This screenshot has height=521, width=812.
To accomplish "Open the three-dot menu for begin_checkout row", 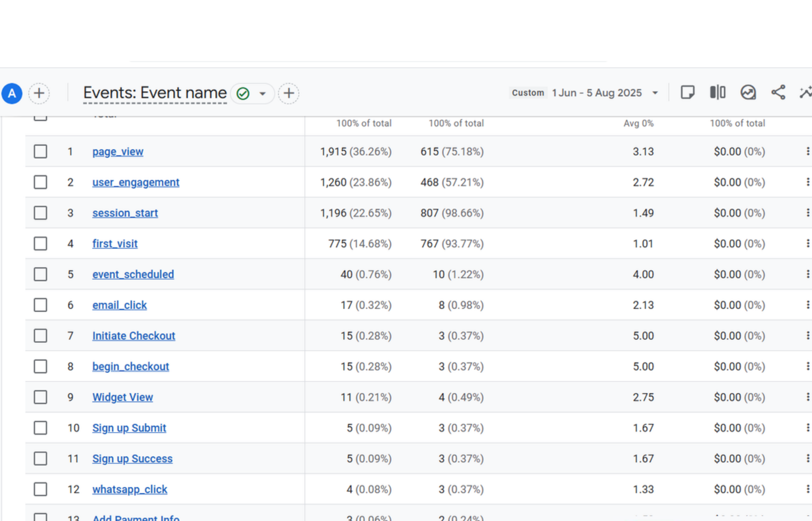I will click(x=808, y=366).
